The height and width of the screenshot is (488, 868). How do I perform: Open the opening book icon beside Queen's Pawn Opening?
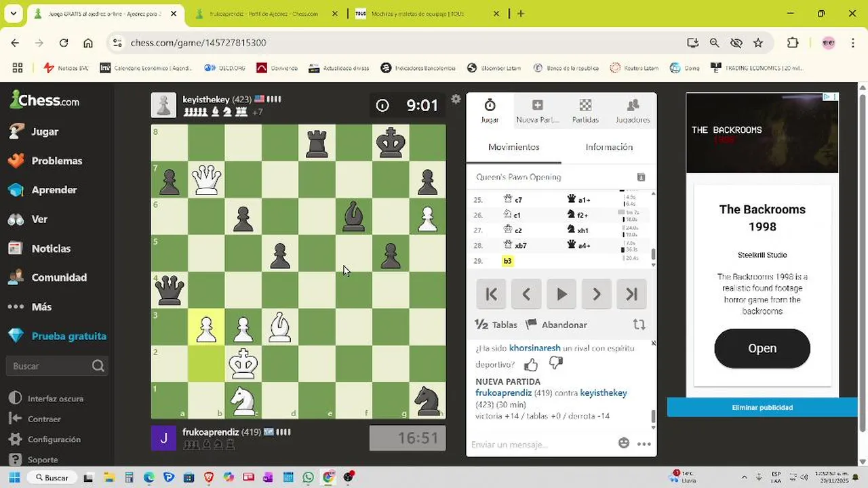(641, 177)
